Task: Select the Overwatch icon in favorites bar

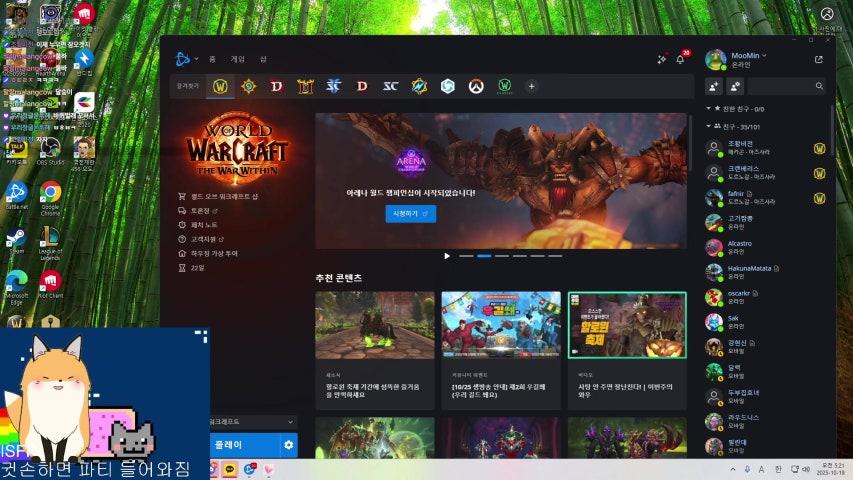Action: pyautogui.click(x=476, y=87)
